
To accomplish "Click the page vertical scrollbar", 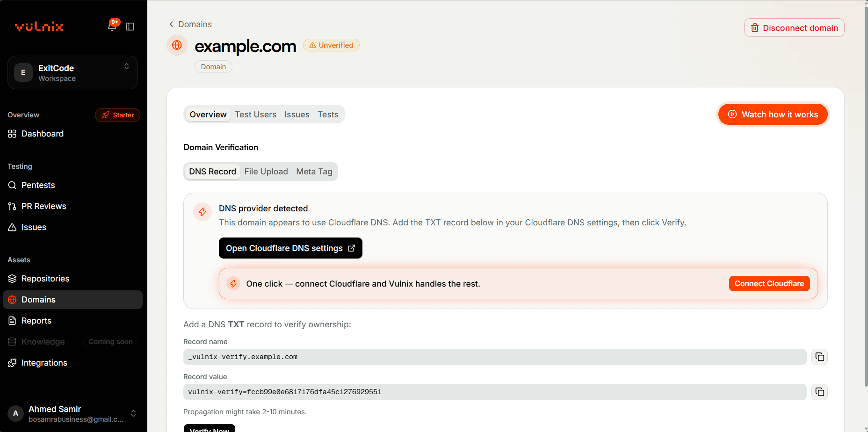I will tap(865, 196).
